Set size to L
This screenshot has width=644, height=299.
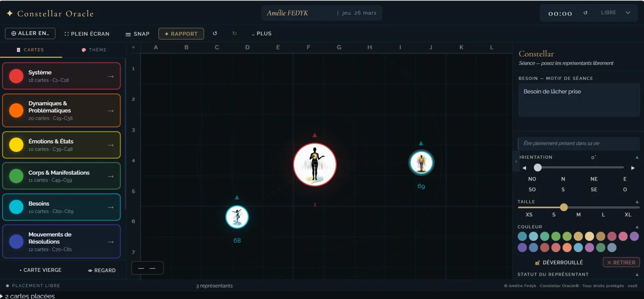(x=603, y=215)
